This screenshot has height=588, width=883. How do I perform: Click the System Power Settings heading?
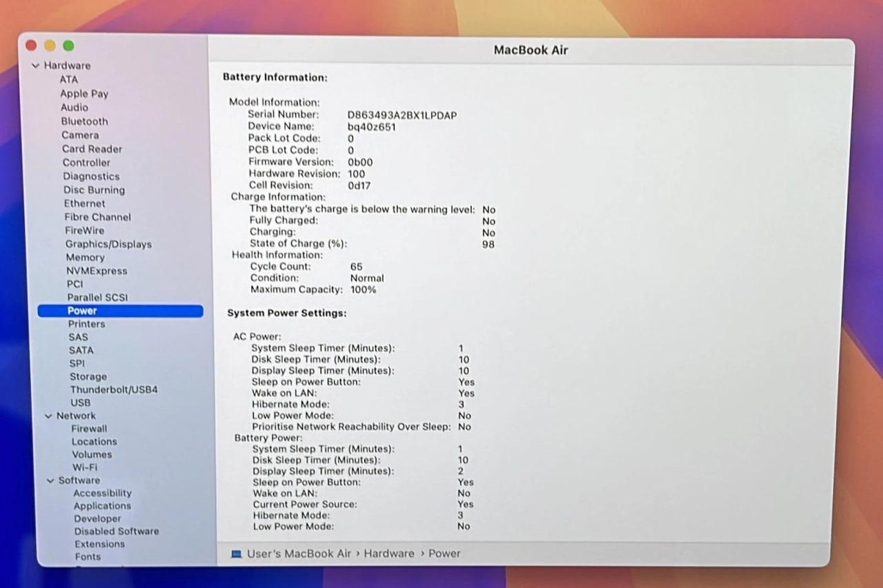287,313
